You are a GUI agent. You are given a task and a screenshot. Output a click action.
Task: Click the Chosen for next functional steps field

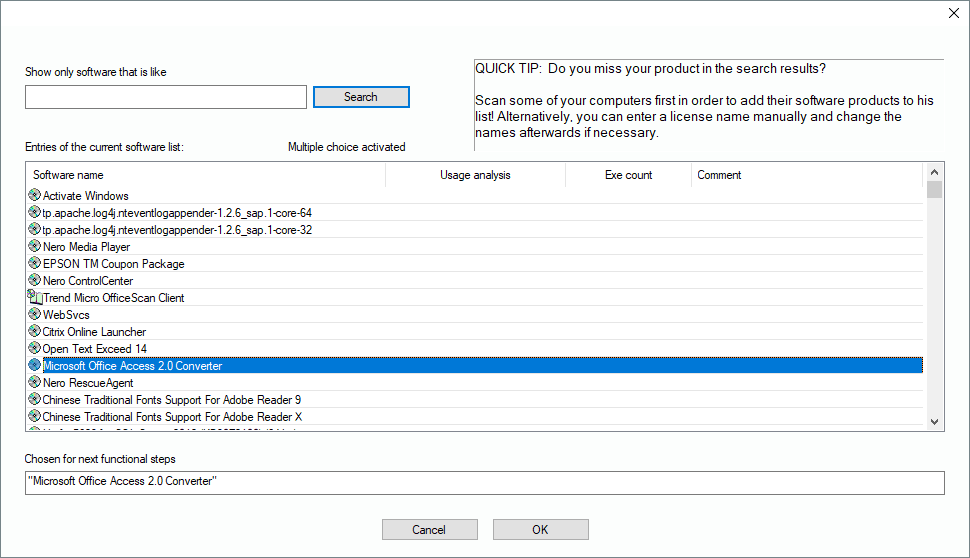coord(484,482)
